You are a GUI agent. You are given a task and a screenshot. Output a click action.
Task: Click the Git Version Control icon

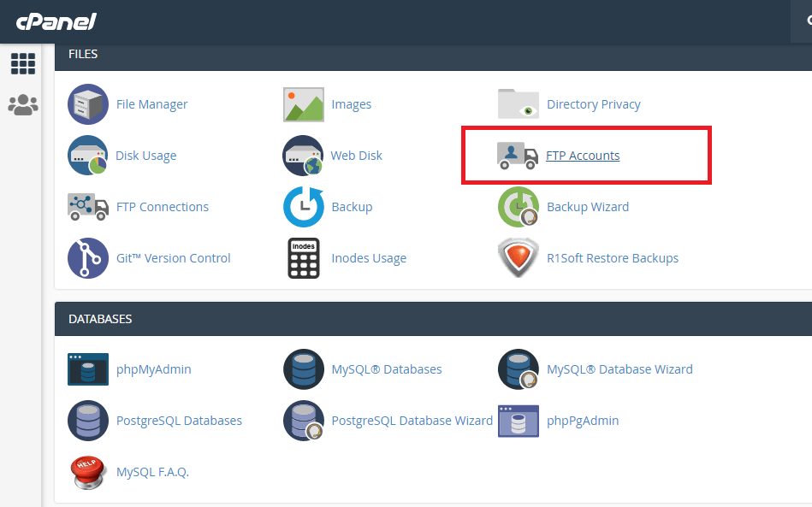click(88, 257)
